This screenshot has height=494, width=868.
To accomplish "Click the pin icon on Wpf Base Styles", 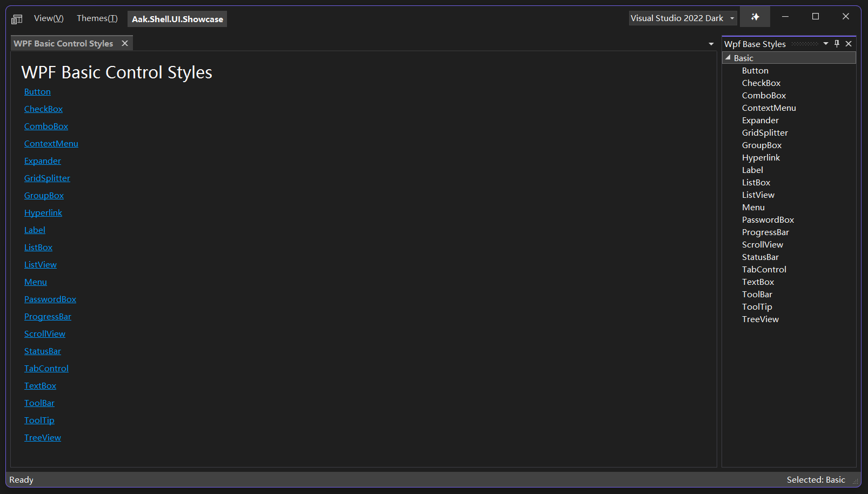I will pos(837,44).
